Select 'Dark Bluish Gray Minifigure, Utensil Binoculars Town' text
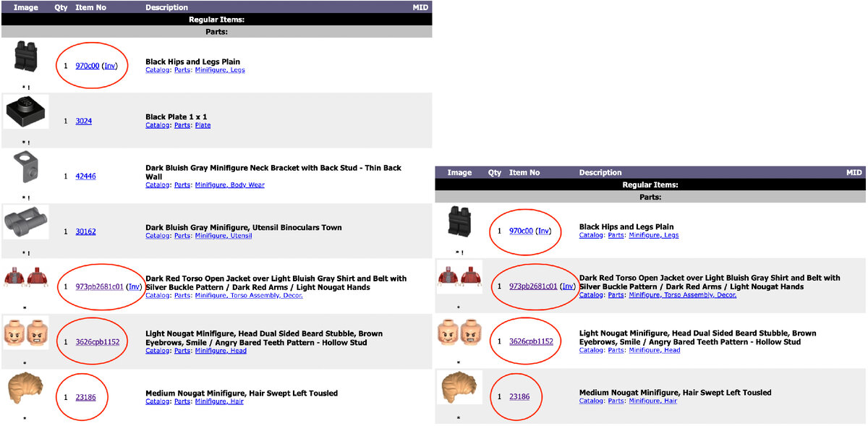Screen dimensions: 868x426 [244, 227]
